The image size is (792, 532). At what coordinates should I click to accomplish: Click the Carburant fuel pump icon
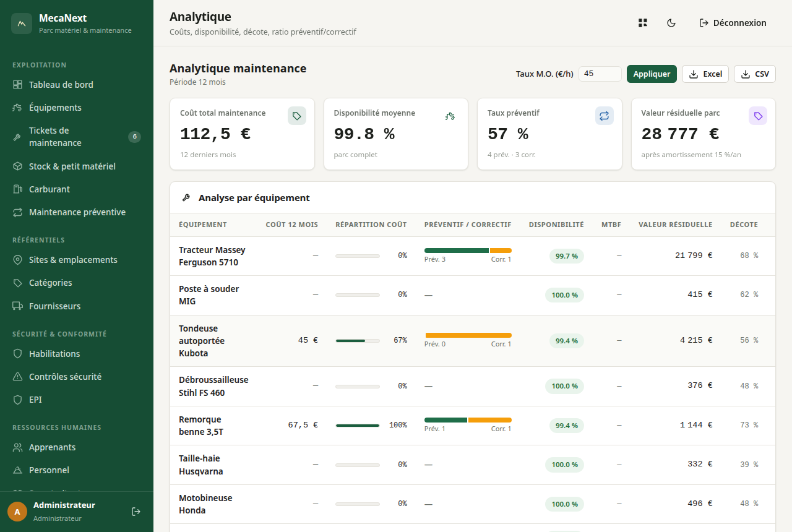[17, 189]
